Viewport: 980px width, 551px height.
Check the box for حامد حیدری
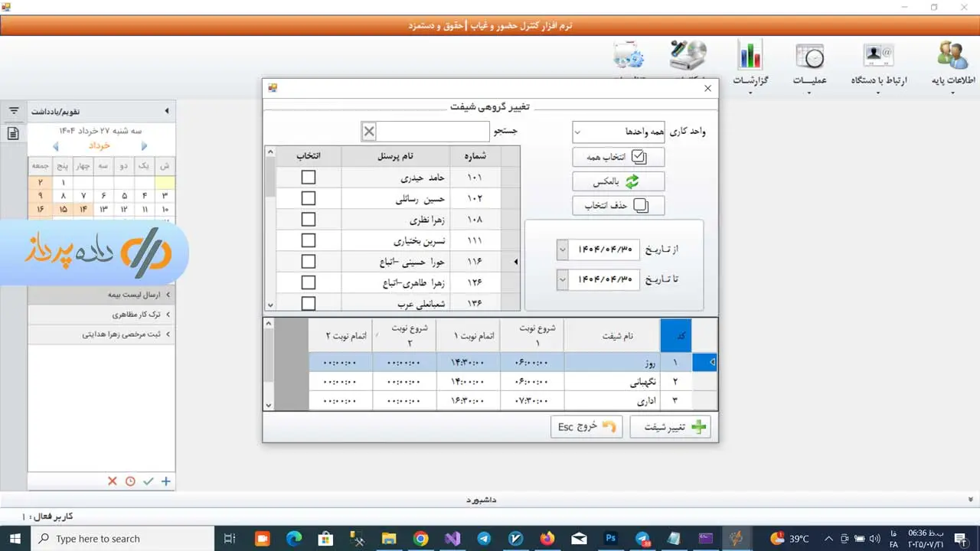tap(308, 178)
